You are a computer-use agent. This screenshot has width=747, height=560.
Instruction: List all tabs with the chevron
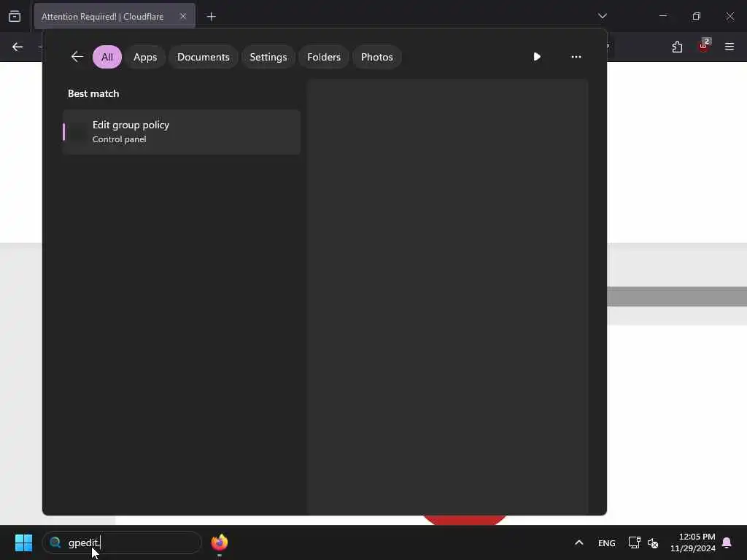602,16
